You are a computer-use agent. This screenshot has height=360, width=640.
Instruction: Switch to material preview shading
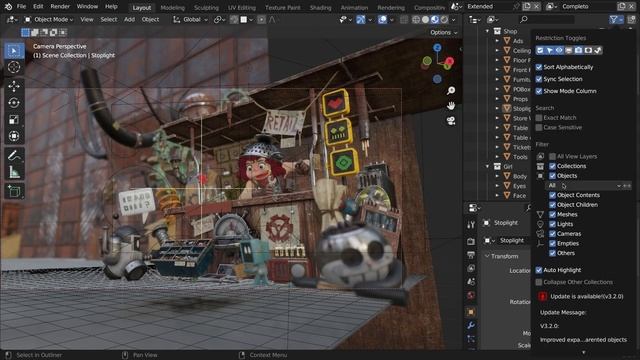click(x=435, y=20)
